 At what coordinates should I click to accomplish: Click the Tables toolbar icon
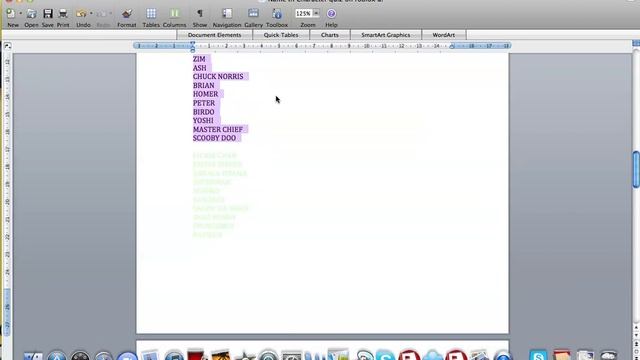[151, 13]
